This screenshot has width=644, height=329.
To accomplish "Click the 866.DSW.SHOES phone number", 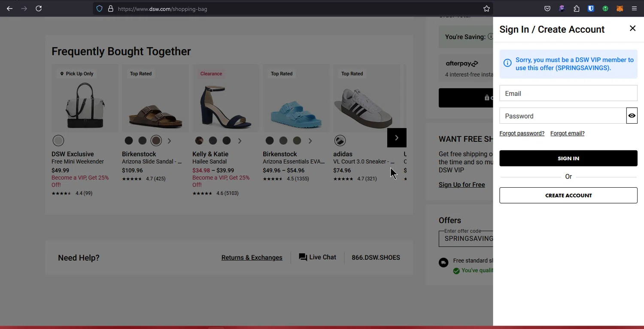I will (x=376, y=258).
